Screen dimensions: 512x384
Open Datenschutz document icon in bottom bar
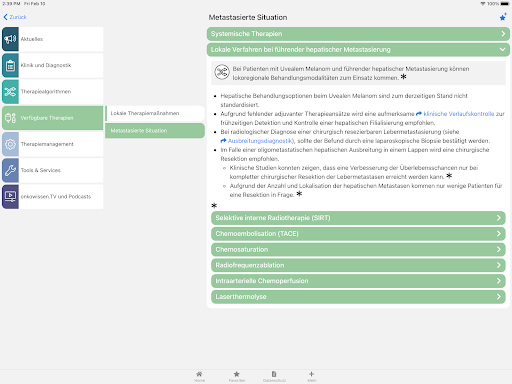coord(274,374)
